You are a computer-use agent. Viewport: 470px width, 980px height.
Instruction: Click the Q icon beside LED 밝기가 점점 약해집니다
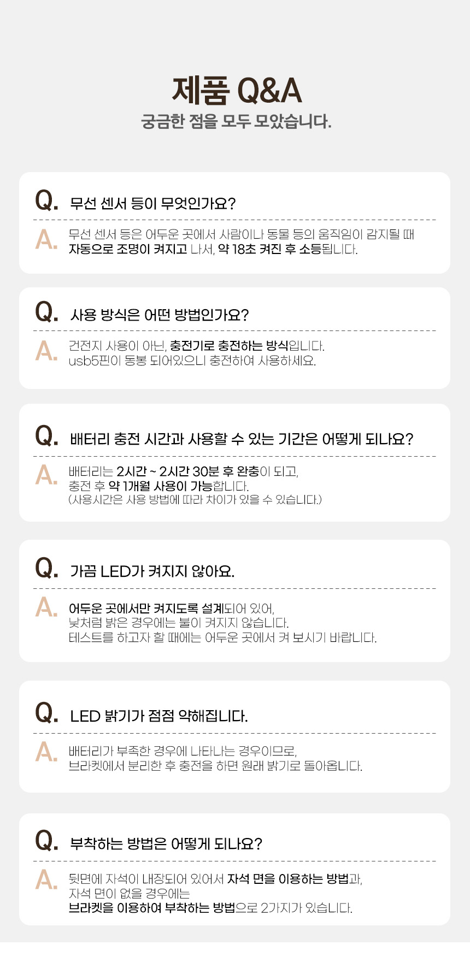pos(46,713)
